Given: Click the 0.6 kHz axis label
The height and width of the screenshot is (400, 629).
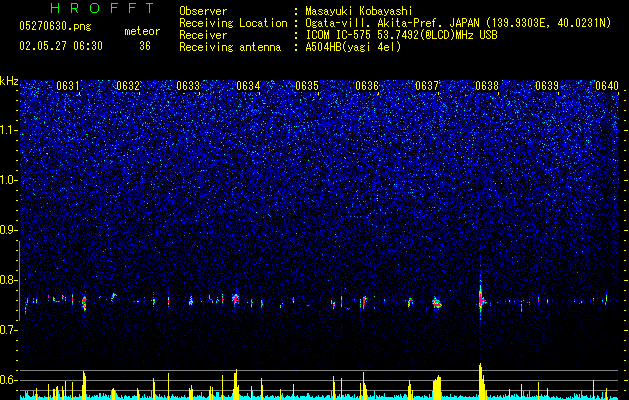Looking at the screenshot, I should click(x=9, y=380).
